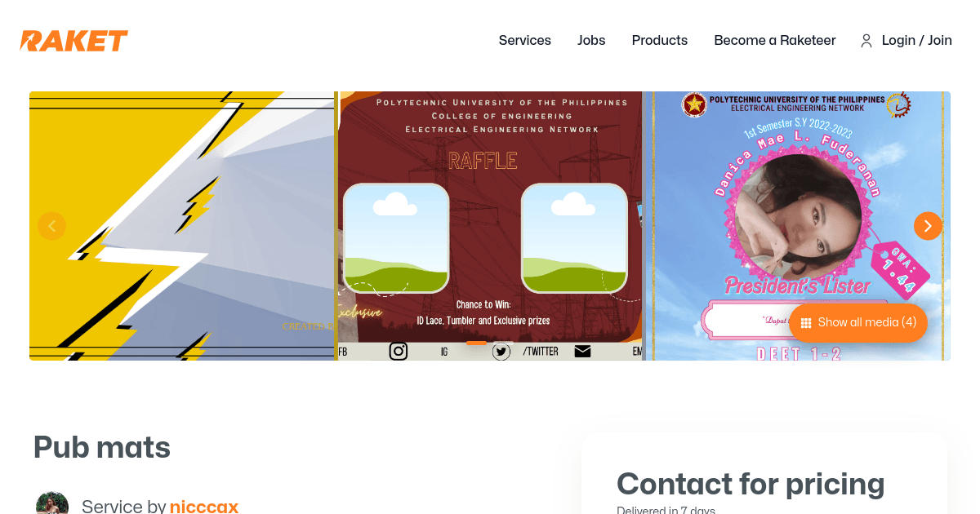Viewport: 980px width, 514px height.
Task: Click the Twitter icon in raffle image
Action: point(501,352)
